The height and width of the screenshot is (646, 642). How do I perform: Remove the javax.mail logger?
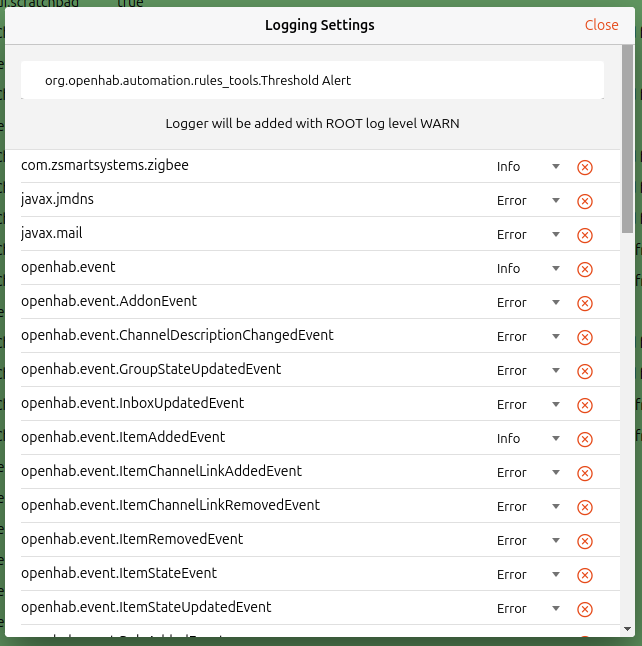pyautogui.click(x=585, y=235)
